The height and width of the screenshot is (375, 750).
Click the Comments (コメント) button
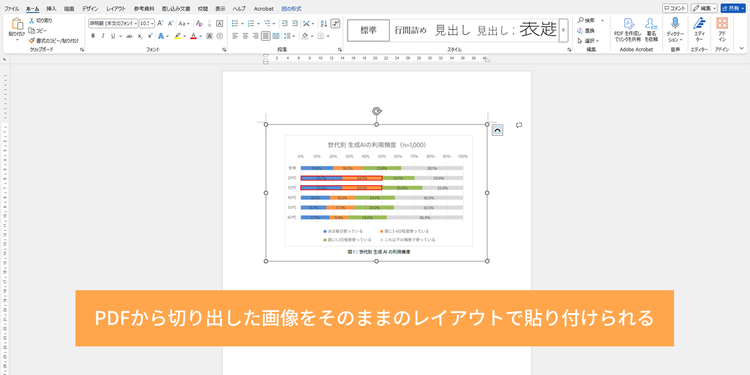[675, 8]
